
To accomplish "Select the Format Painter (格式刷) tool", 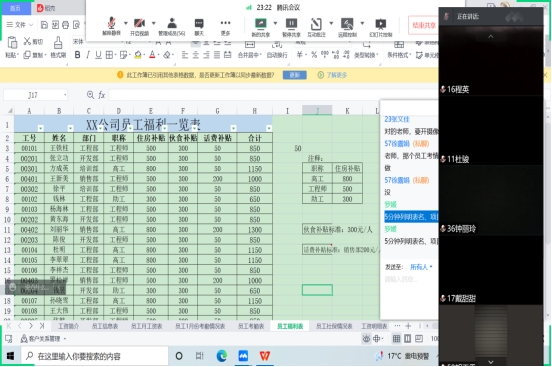I will pos(58,47).
